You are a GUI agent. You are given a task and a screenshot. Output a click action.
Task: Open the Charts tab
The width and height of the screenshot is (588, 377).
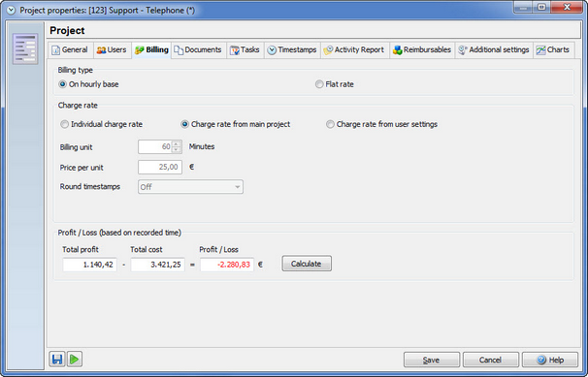(553, 50)
